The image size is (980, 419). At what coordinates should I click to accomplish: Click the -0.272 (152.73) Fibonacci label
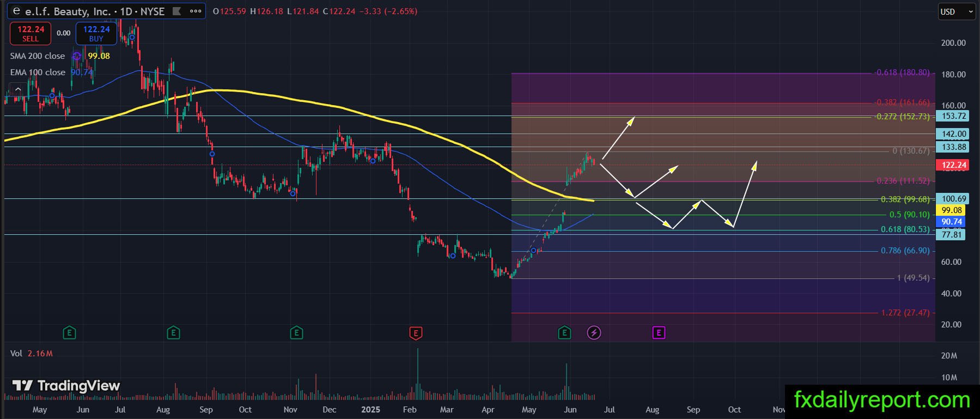(x=902, y=117)
